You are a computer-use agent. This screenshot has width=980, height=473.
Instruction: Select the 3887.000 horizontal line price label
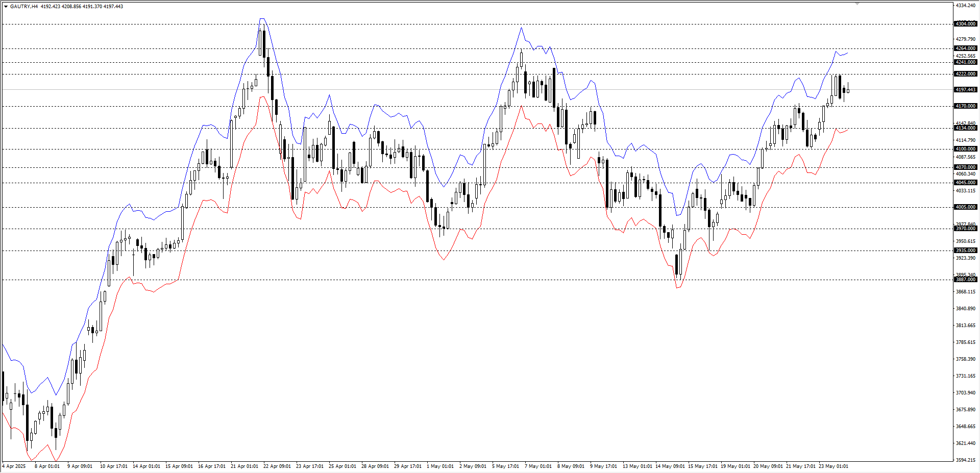[965, 280]
